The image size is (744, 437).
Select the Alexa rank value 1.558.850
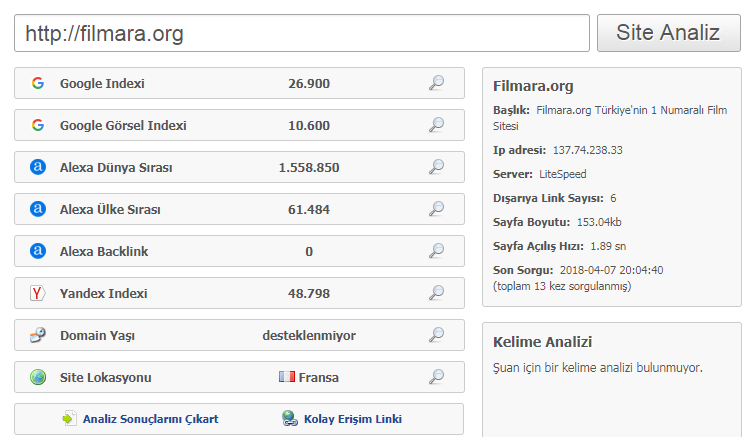point(309,167)
